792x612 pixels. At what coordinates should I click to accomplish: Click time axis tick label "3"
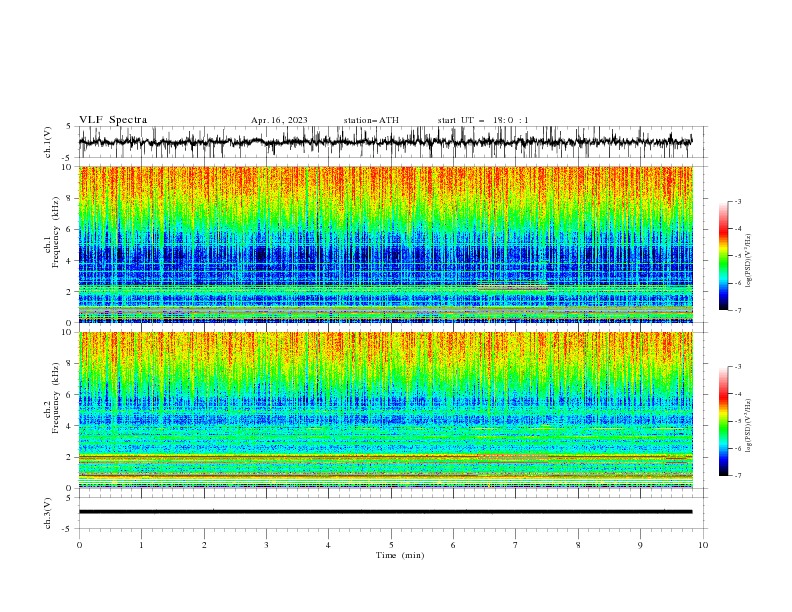(x=266, y=545)
